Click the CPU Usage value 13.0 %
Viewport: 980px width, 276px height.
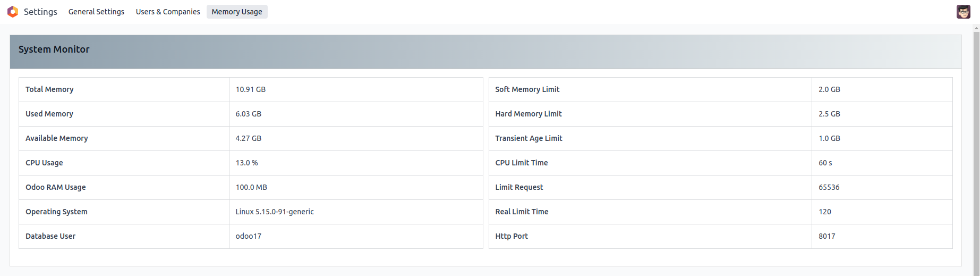247,163
